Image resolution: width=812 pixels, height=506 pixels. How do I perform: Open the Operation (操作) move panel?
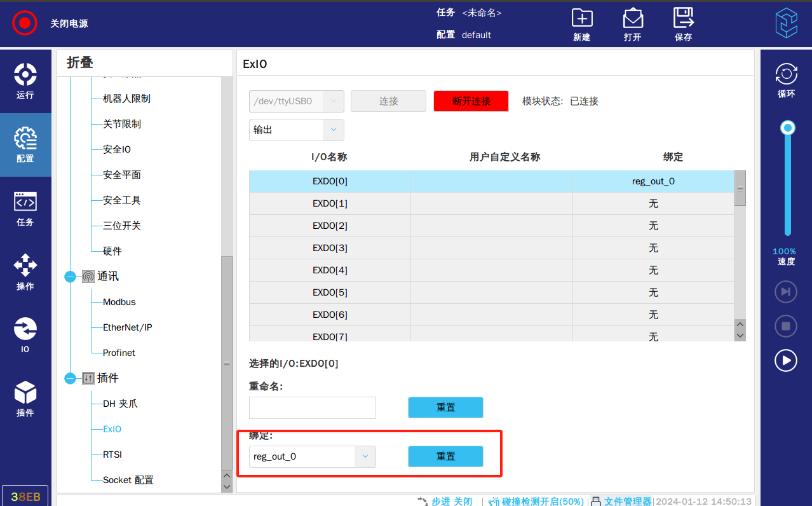pyautogui.click(x=25, y=272)
